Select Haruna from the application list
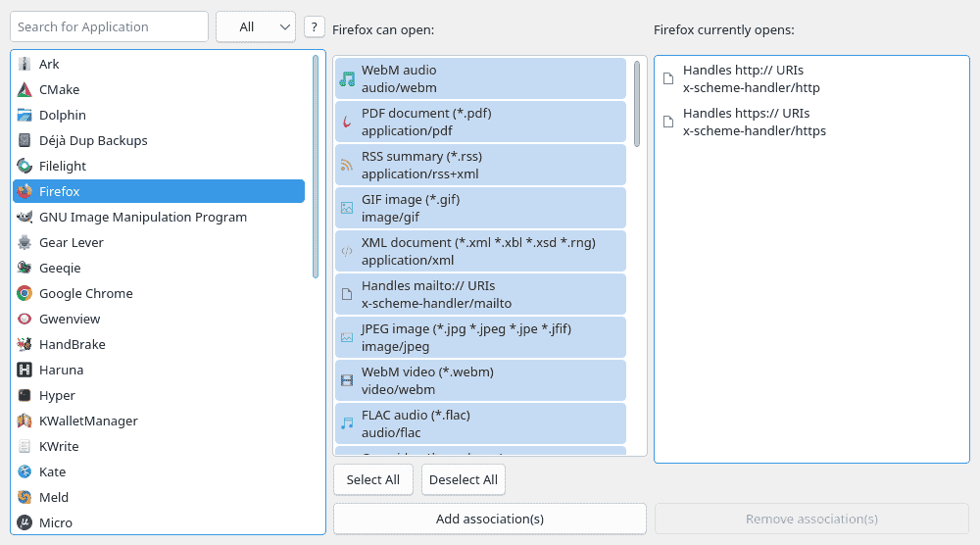Viewport: 980px width, 545px height. click(159, 370)
